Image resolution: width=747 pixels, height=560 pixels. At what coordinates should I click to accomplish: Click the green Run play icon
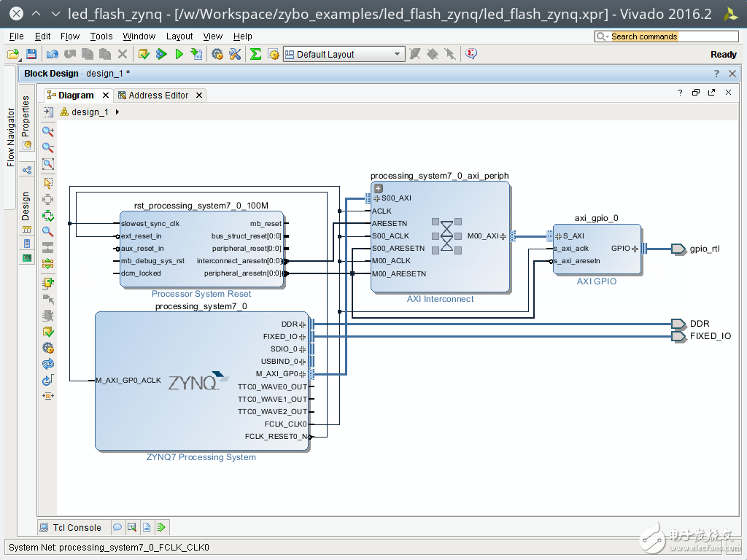[x=179, y=54]
